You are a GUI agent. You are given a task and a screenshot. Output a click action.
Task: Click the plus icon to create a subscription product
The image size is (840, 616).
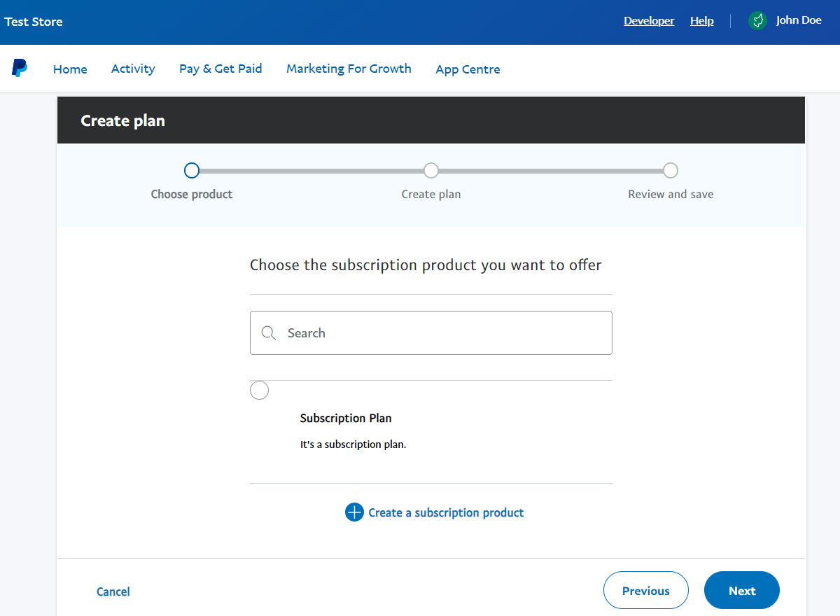point(354,512)
